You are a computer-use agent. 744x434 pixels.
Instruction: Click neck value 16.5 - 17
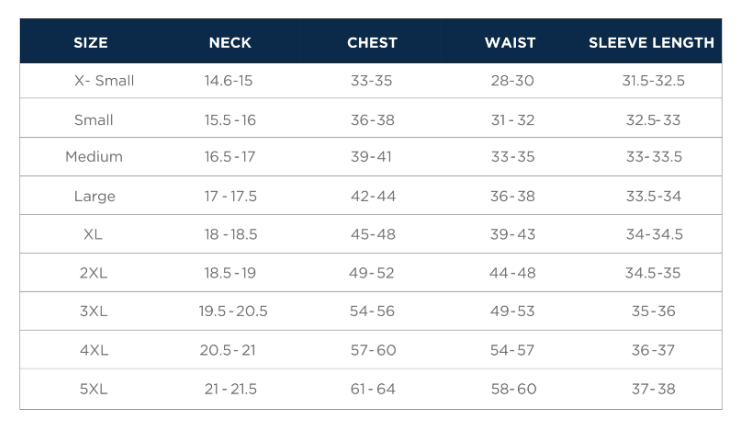(230, 157)
